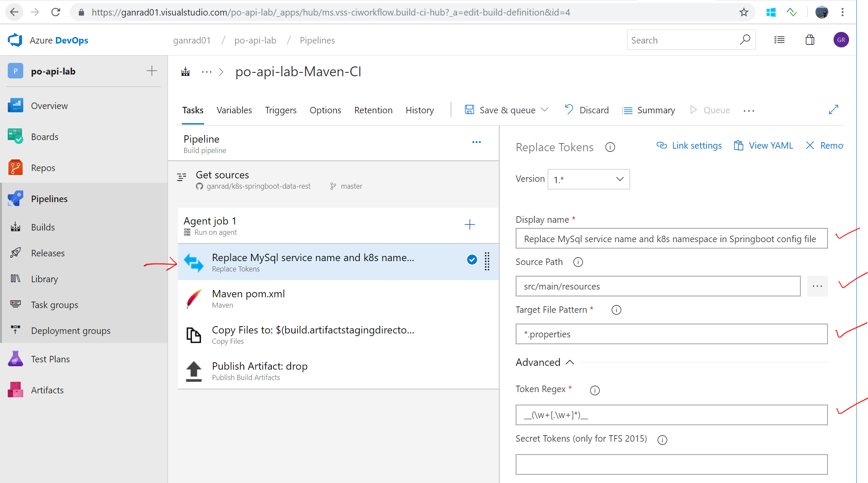The height and width of the screenshot is (483, 868).
Task: Add a task to Agent job 1
Action: (x=470, y=224)
